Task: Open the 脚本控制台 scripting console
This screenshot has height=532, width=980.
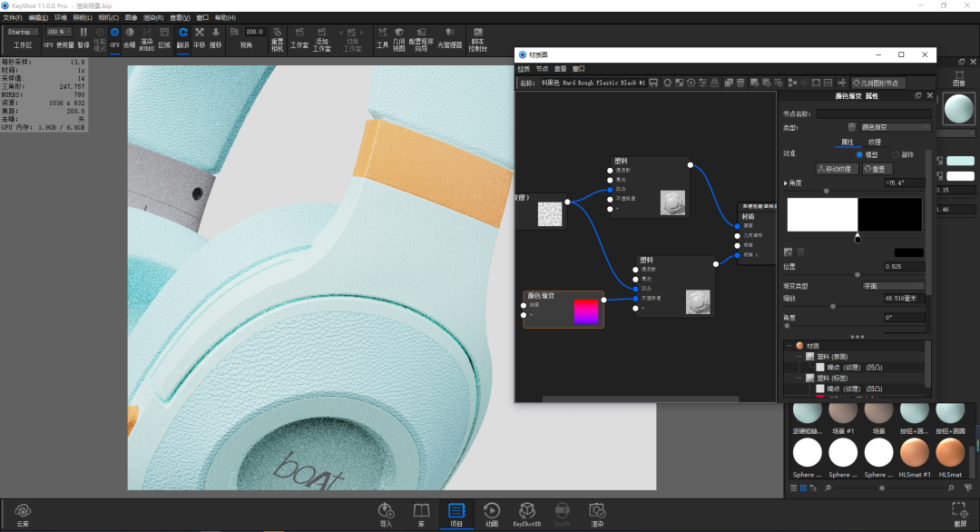Action: click(x=478, y=39)
